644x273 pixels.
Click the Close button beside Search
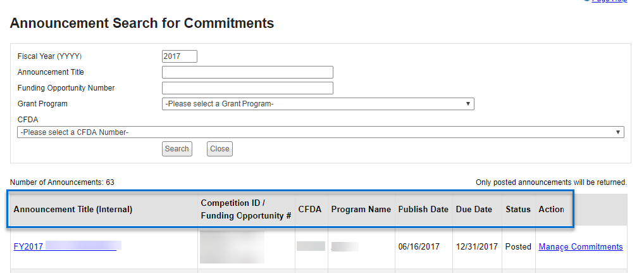coord(220,149)
